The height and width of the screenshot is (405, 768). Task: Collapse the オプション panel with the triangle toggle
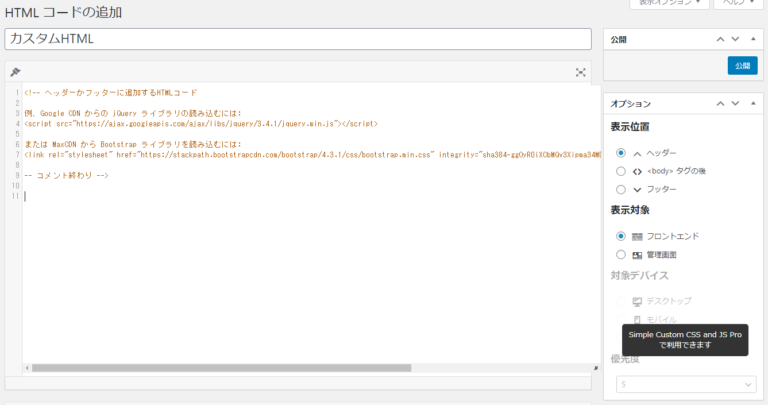[x=753, y=103]
